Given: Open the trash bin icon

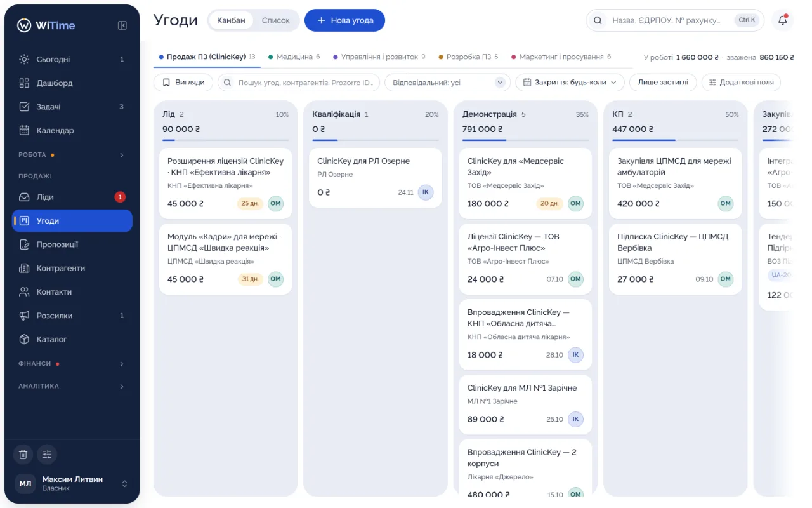Looking at the screenshot, I should 23,454.
